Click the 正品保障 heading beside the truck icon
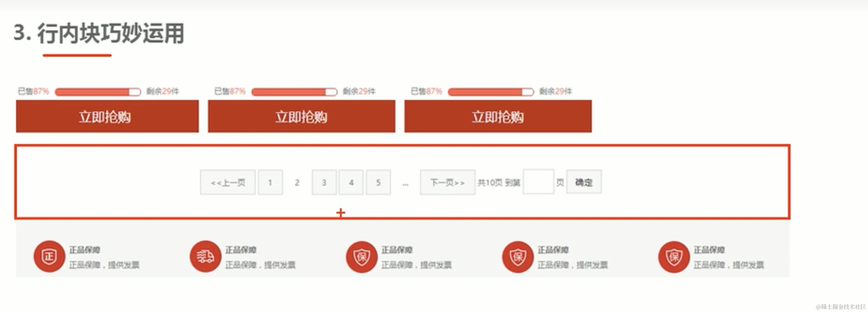This screenshot has height=312, width=868. (240, 250)
